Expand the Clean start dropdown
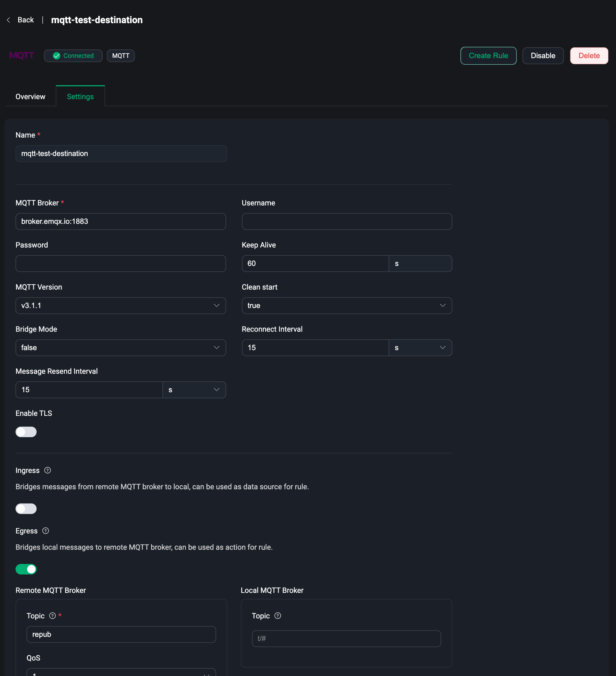616x676 pixels. click(x=347, y=305)
